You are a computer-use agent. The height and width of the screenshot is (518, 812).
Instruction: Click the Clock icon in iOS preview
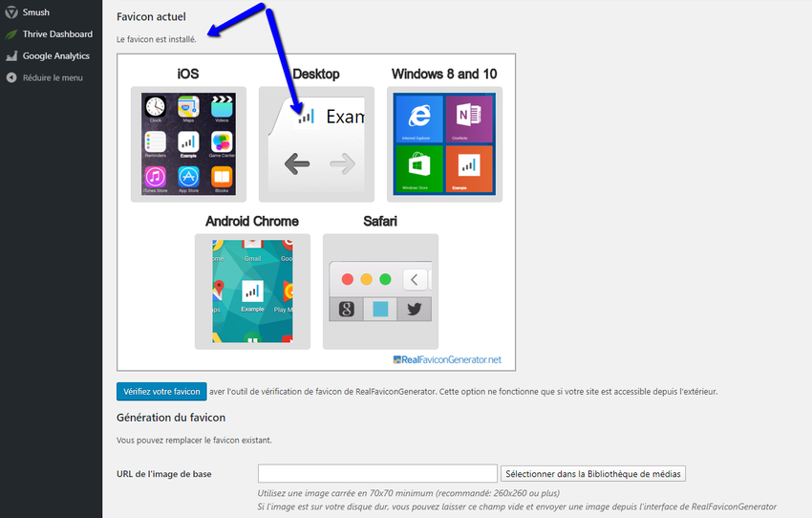pos(156,107)
